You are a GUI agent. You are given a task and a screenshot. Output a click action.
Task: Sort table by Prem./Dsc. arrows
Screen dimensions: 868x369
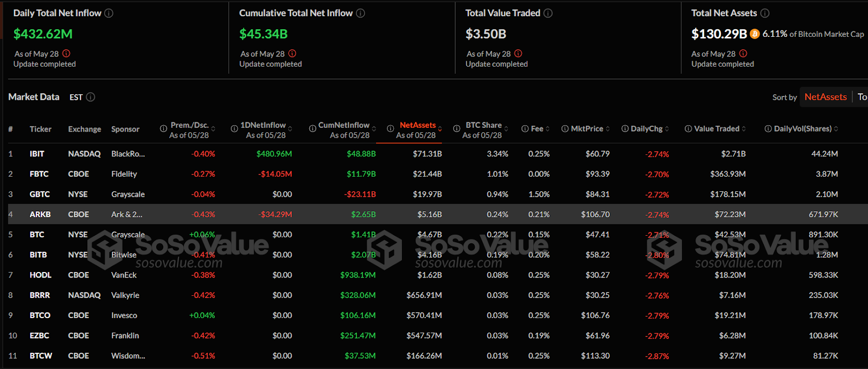(x=213, y=129)
